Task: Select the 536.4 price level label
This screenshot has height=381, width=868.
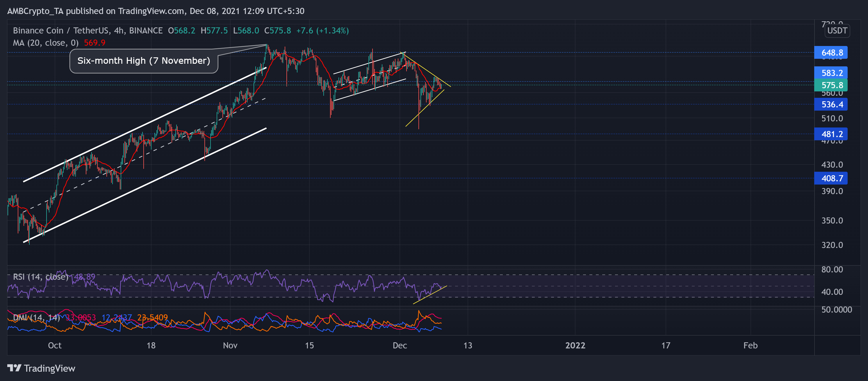Action: pyautogui.click(x=830, y=104)
